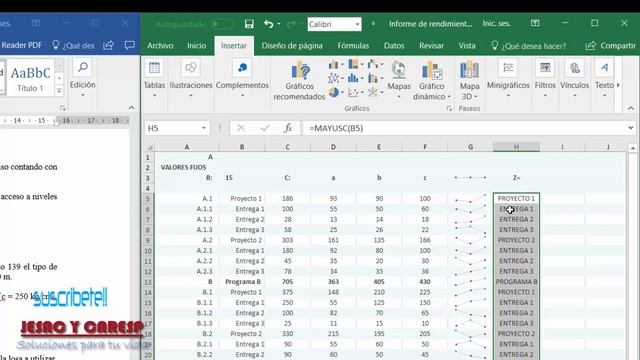The width and height of the screenshot is (640, 360).
Task: Open the Tablas group menu
Action: click(x=154, y=79)
